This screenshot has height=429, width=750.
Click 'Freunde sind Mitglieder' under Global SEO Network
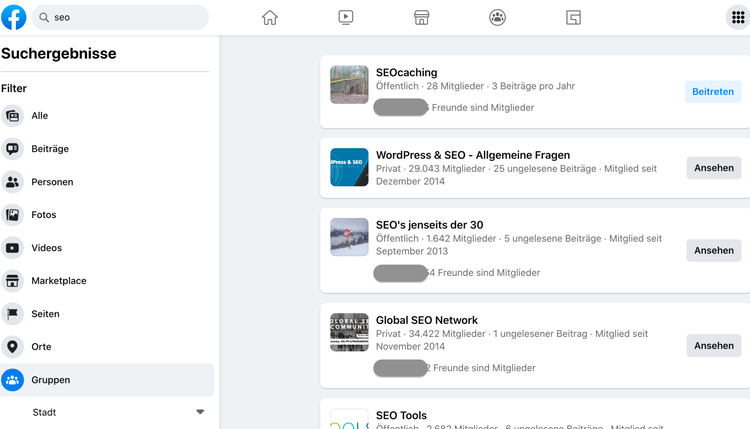coord(484,368)
